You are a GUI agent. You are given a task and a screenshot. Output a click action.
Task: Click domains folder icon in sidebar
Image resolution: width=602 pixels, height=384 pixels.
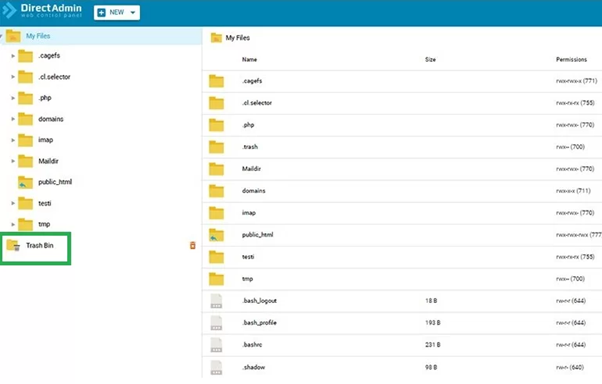click(25, 119)
